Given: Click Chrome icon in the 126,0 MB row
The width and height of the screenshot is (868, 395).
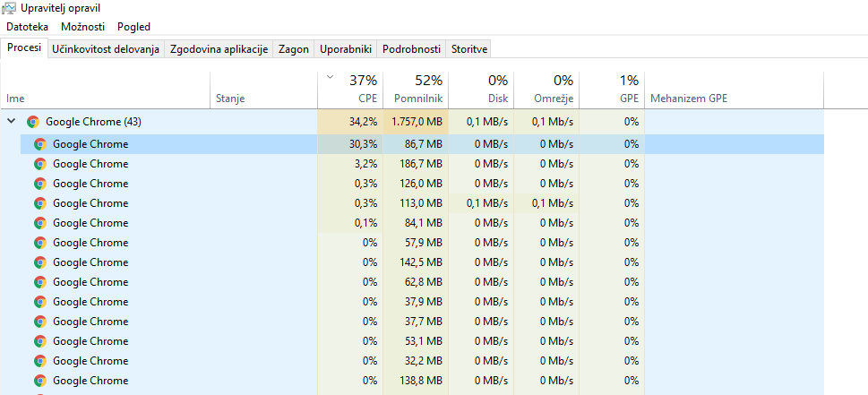Looking at the screenshot, I should click(x=39, y=184).
